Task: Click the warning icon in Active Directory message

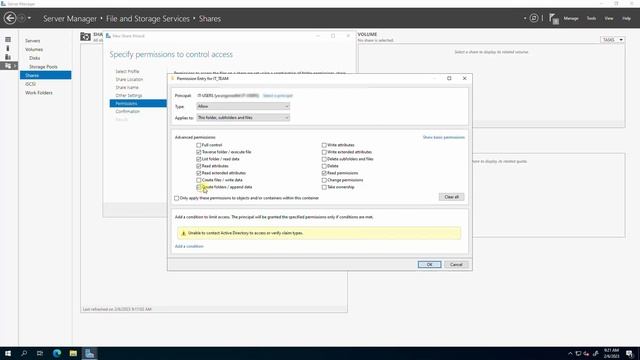Action: (183, 233)
